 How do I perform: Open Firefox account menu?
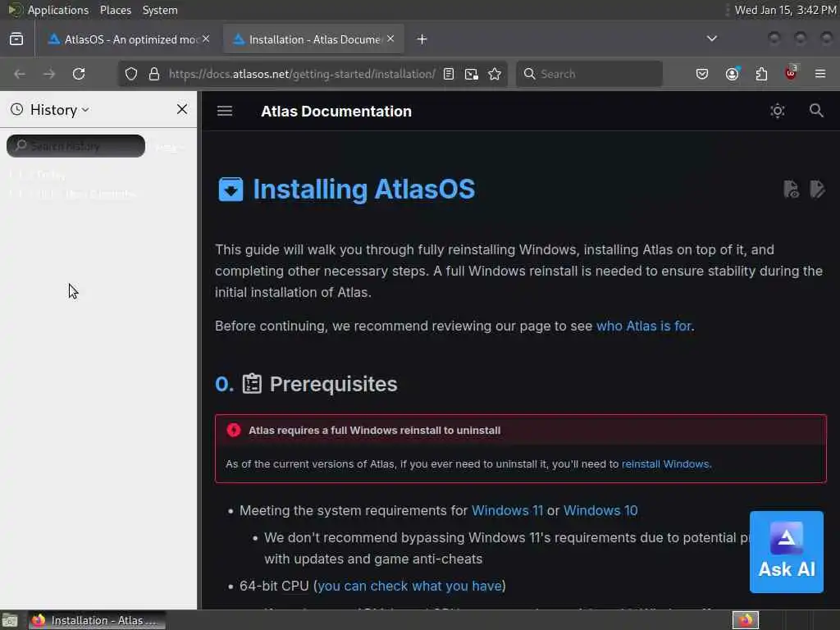tap(732, 74)
